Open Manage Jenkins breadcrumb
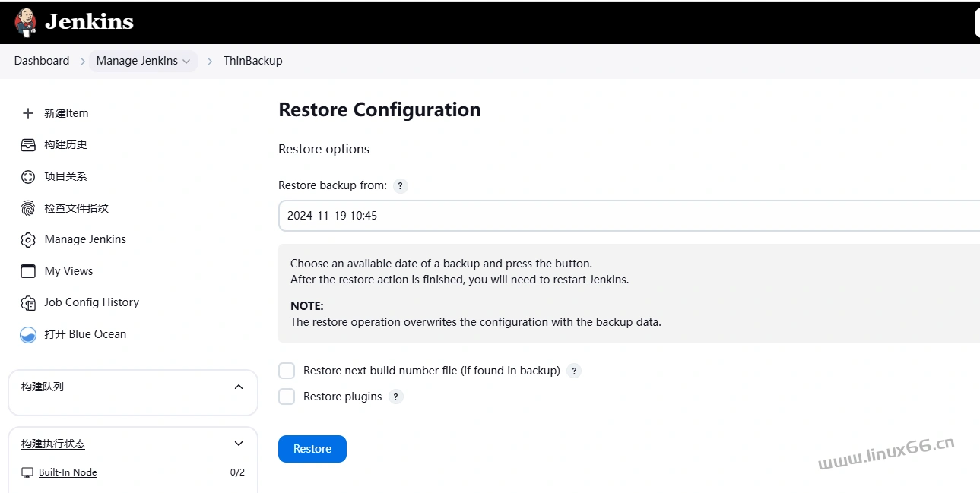 coord(137,61)
